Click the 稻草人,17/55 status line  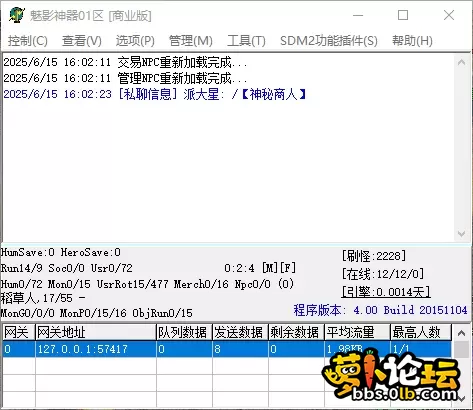pos(43,298)
